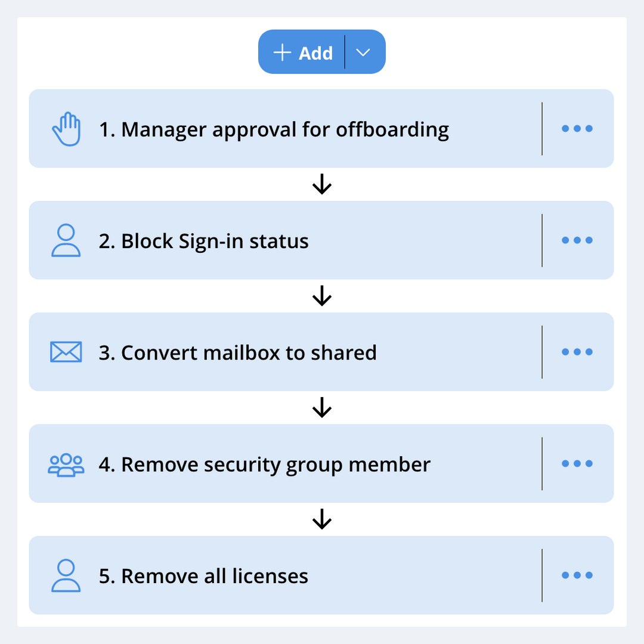Click the envelope icon for Convert mailbox task
Image resolution: width=644 pixels, height=644 pixels.
(x=66, y=352)
